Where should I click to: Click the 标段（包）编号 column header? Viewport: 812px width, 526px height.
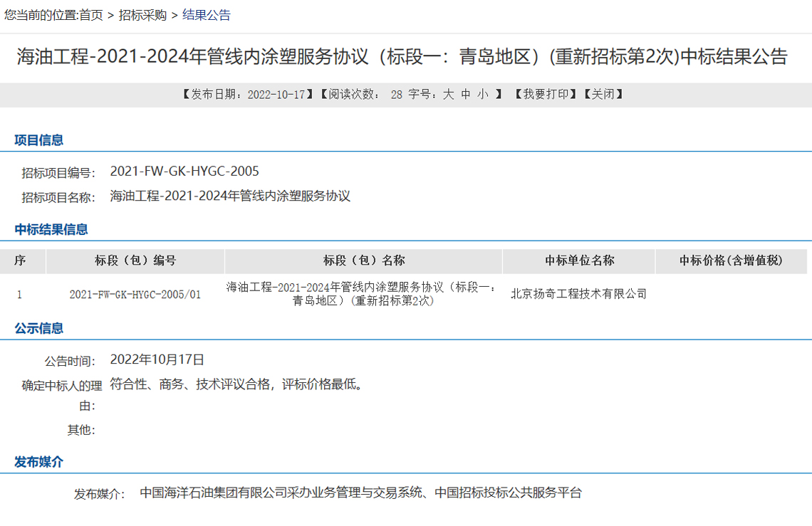click(135, 261)
